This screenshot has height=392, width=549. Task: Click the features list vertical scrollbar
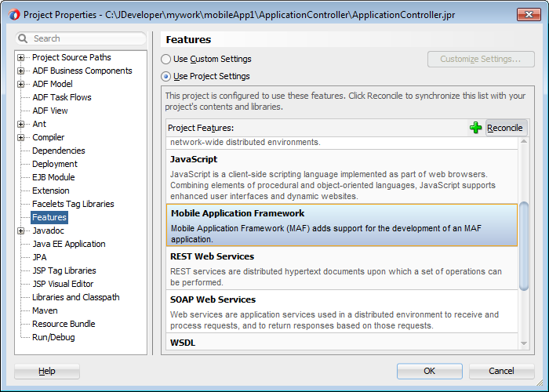524,235
